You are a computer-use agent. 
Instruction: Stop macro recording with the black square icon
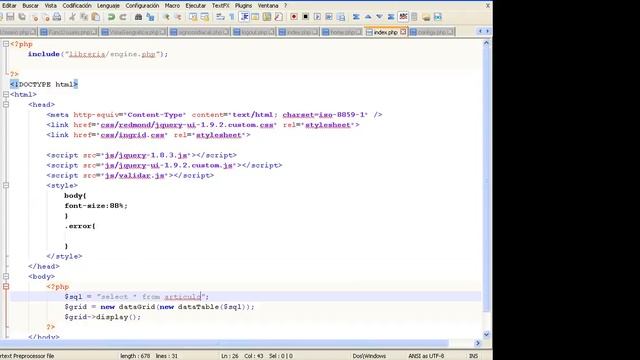click(305, 17)
